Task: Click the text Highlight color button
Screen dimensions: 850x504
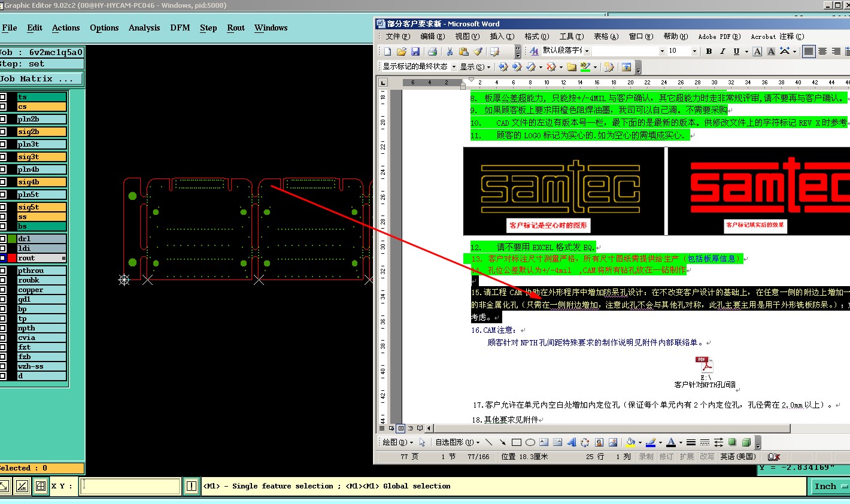Action: point(585,67)
